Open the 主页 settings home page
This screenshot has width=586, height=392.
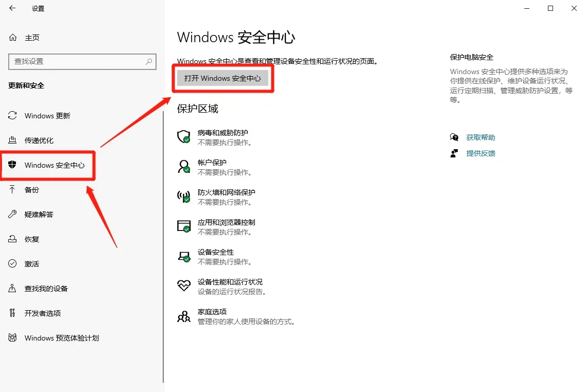(x=32, y=38)
